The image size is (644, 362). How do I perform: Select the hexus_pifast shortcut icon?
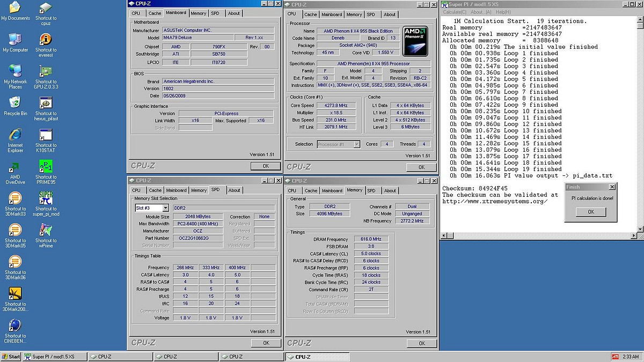46,109
